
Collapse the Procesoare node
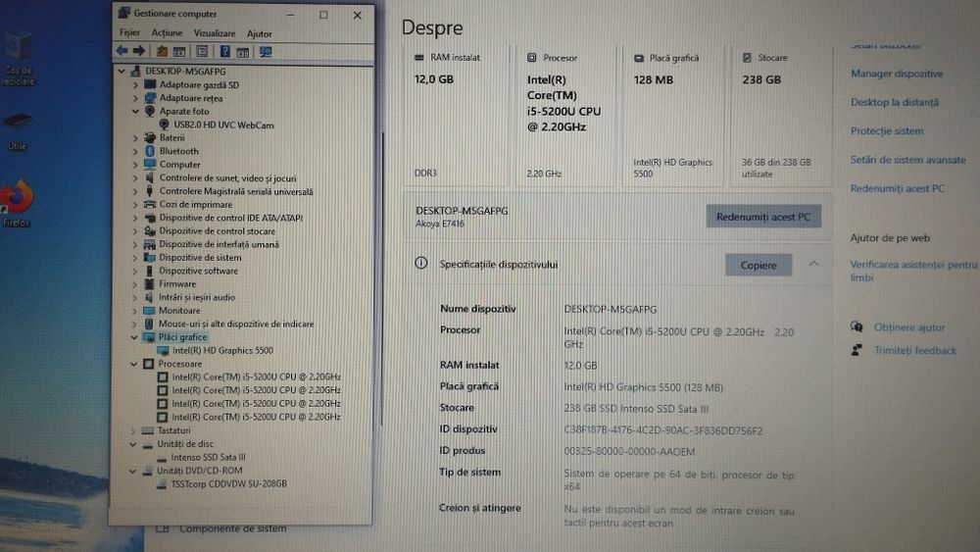click(133, 364)
